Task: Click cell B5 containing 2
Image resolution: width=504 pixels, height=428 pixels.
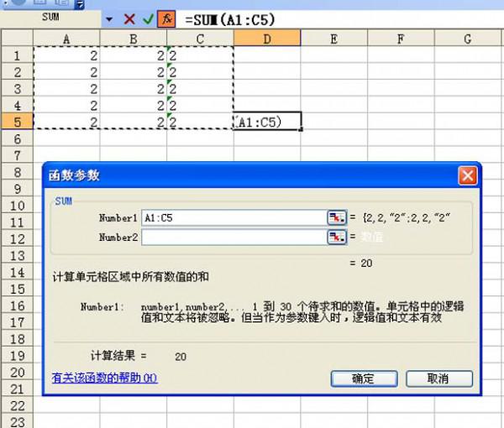Action: (x=134, y=122)
